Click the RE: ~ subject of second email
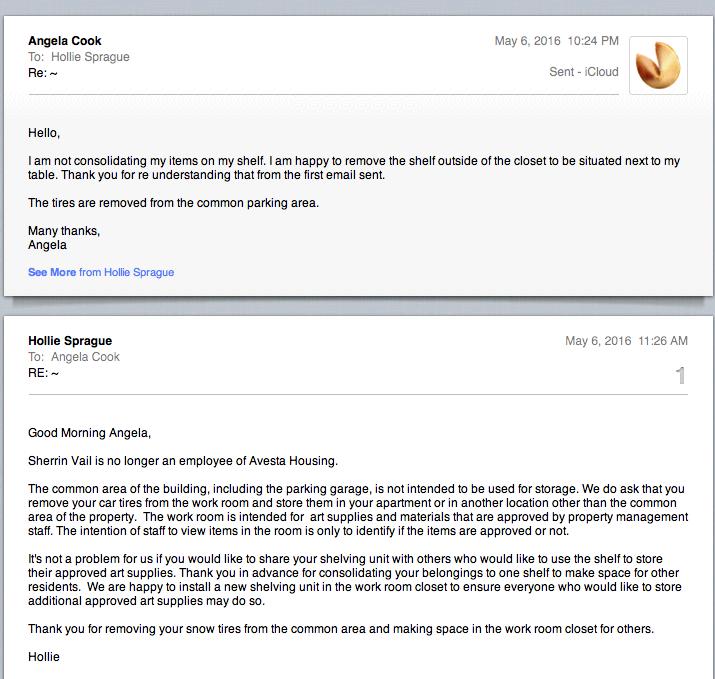Screen dimensions: 715x679 click(x=43, y=373)
